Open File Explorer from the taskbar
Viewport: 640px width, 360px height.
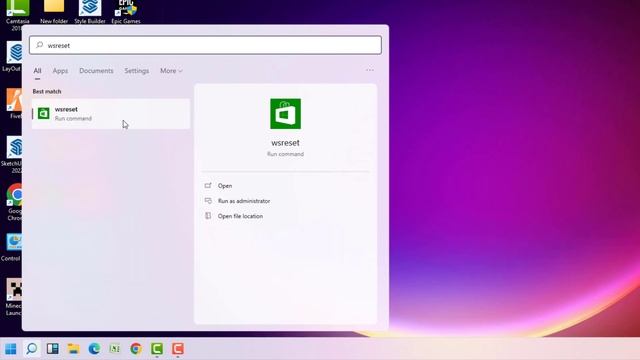(73, 349)
